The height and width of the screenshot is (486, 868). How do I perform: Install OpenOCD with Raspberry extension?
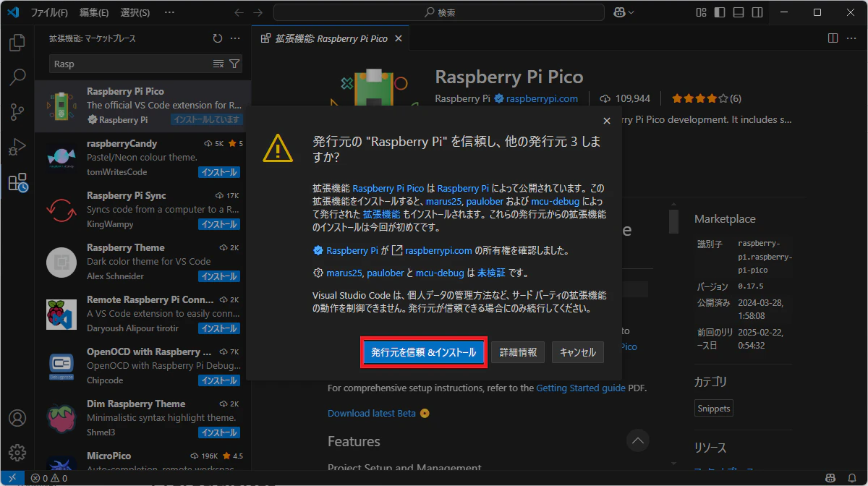coord(218,380)
